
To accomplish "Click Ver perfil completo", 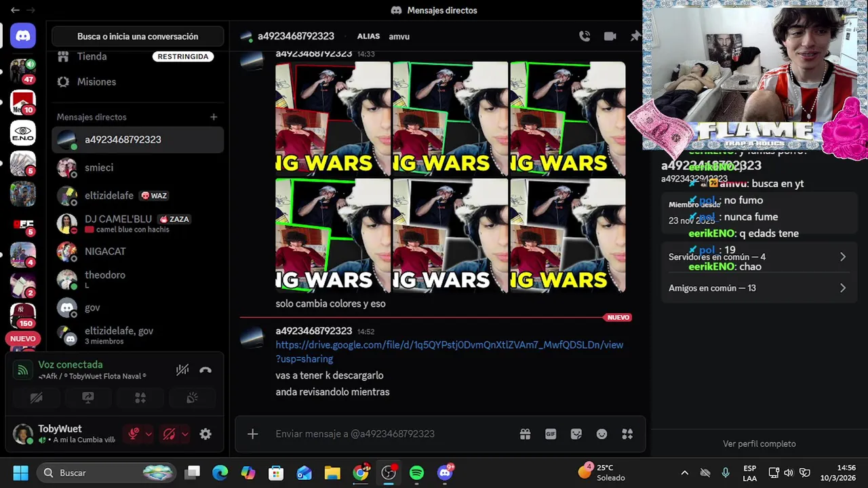I will pyautogui.click(x=759, y=444).
